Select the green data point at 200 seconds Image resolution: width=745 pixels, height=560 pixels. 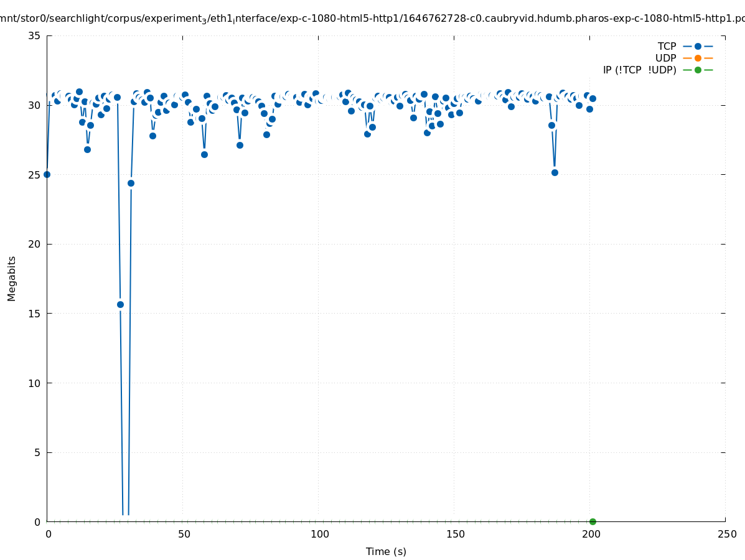(593, 521)
